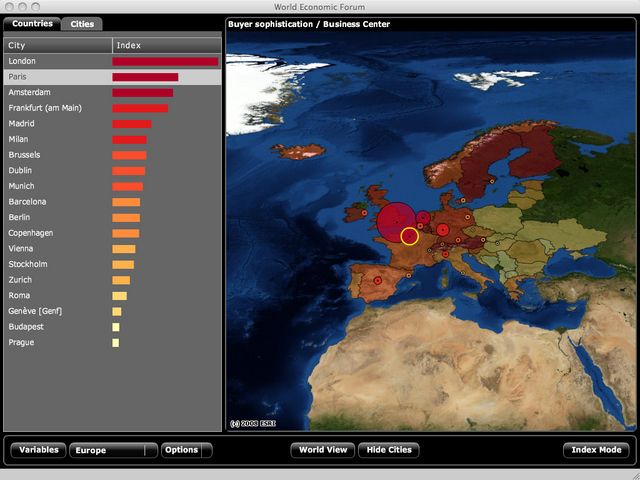Switch to the Countries tab
The image size is (640, 480).
point(32,24)
